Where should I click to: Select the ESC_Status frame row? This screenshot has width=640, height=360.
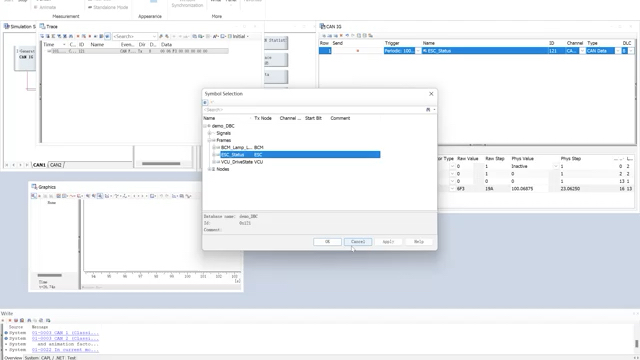pyautogui.click(x=300, y=155)
